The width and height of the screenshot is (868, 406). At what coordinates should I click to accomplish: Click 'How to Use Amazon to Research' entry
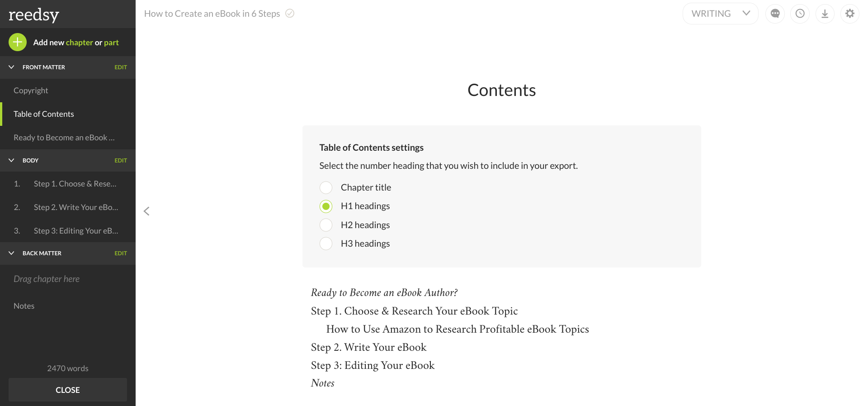[458, 329]
